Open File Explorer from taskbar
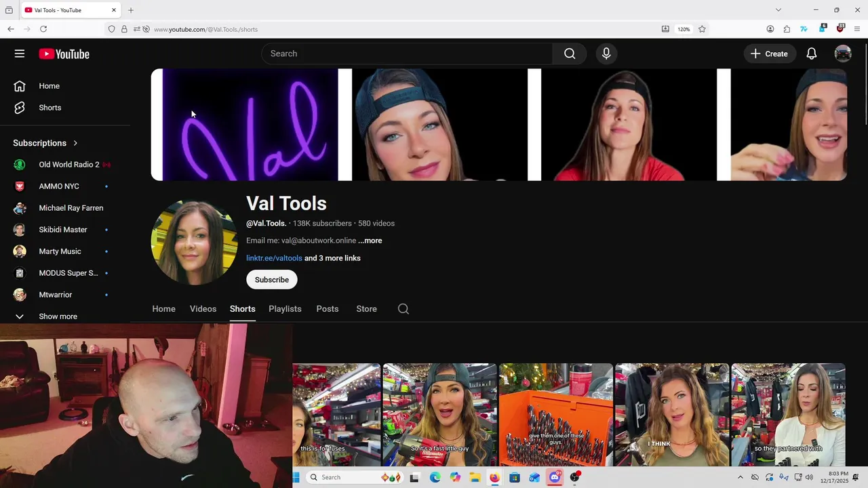The width and height of the screenshot is (868, 488). [x=475, y=477]
